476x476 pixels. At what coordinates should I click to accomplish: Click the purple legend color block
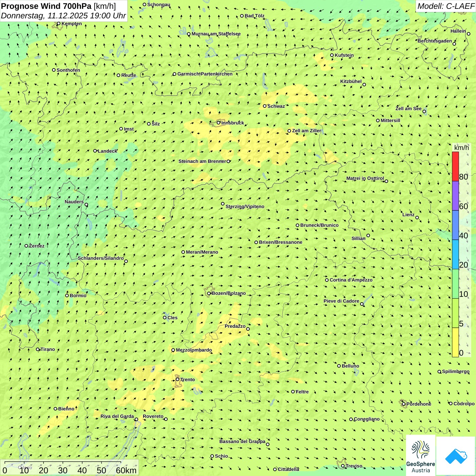click(455, 196)
